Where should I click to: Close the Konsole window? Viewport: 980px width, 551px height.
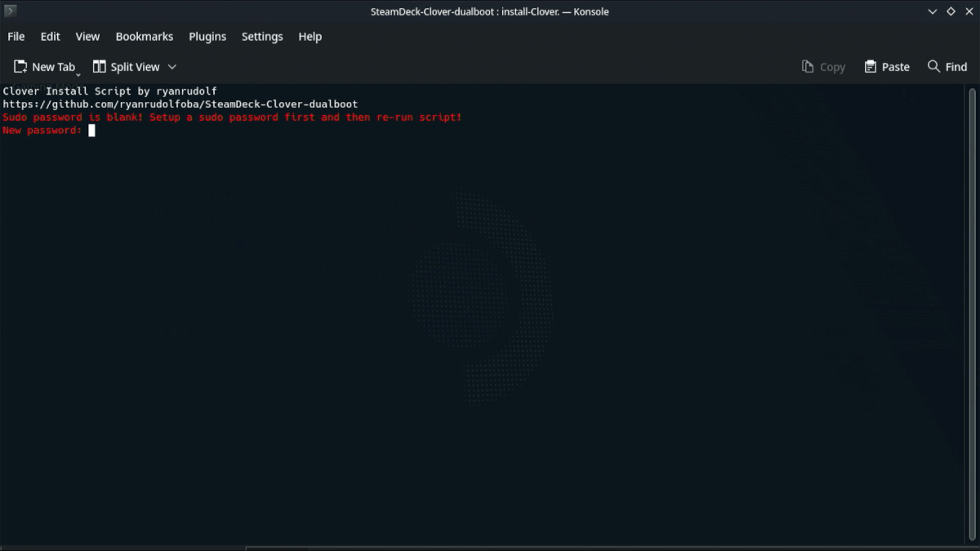[x=969, y=11]
